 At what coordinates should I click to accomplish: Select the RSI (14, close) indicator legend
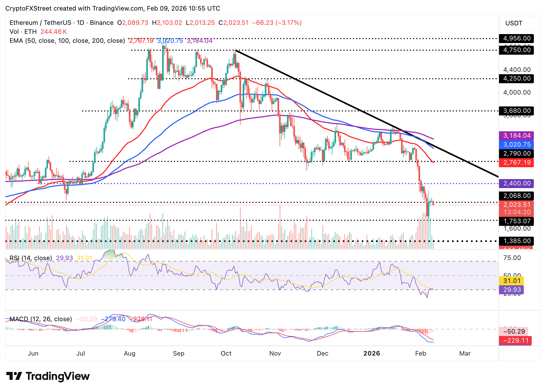(31, 258)
